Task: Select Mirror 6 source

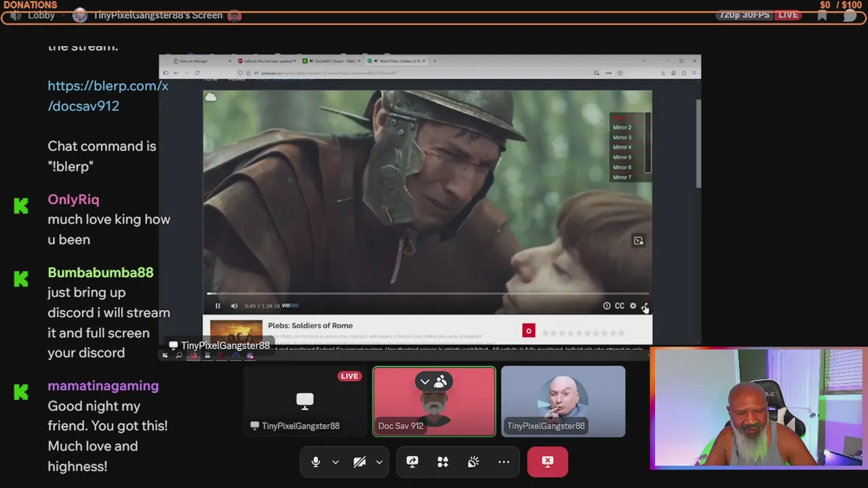Action: click(x=622, y=167)
